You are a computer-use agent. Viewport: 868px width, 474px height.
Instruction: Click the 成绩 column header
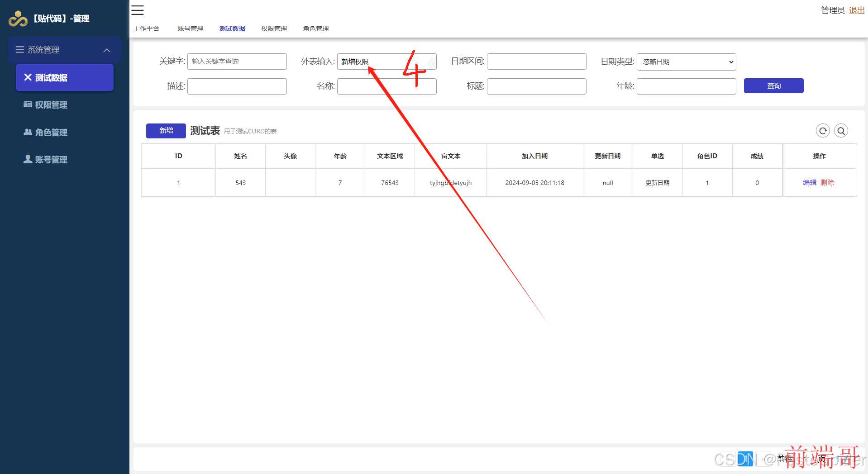click(757, 156)
